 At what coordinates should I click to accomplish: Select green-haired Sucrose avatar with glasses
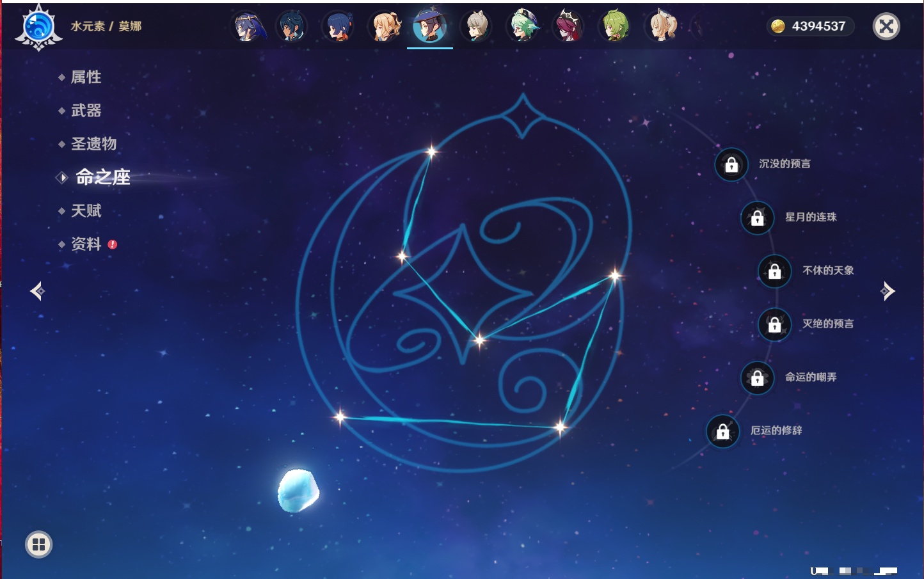pyautogui.click(x=523, y=27)
